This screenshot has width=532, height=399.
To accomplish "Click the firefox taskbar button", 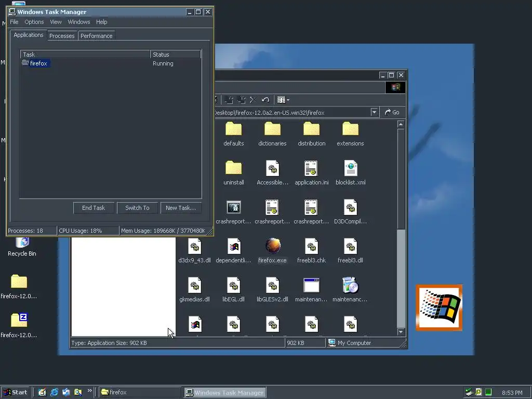I will (140, 392).
